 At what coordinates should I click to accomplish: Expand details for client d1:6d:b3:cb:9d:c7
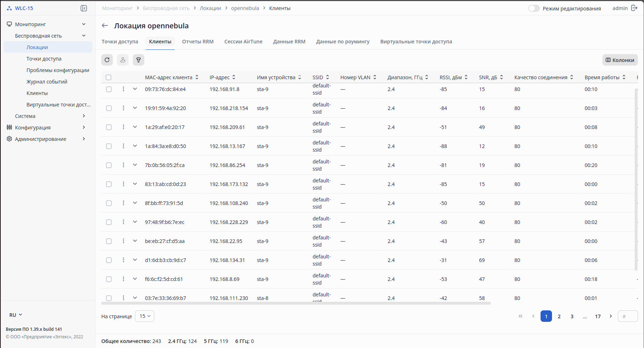[135, 260]
